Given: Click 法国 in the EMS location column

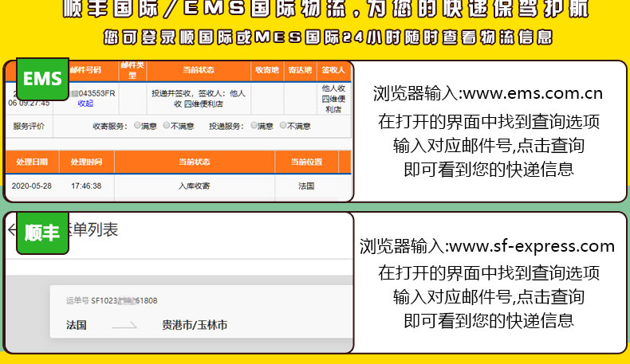Looking at the screenshot, I should click(x=306, y=186).
